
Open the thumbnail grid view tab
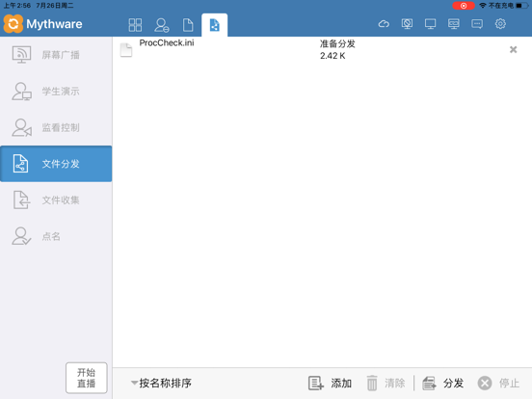coord(135,25)
